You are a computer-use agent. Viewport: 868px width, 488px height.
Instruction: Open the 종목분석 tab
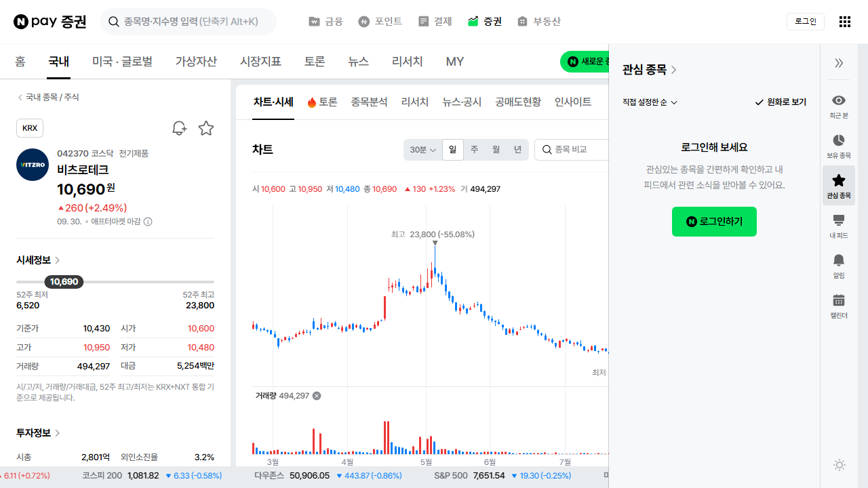click(369, 102)
